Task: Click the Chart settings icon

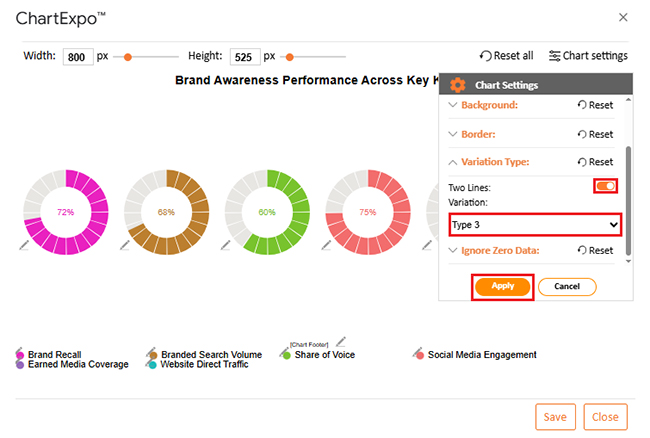Action: (x=554, y=56)
